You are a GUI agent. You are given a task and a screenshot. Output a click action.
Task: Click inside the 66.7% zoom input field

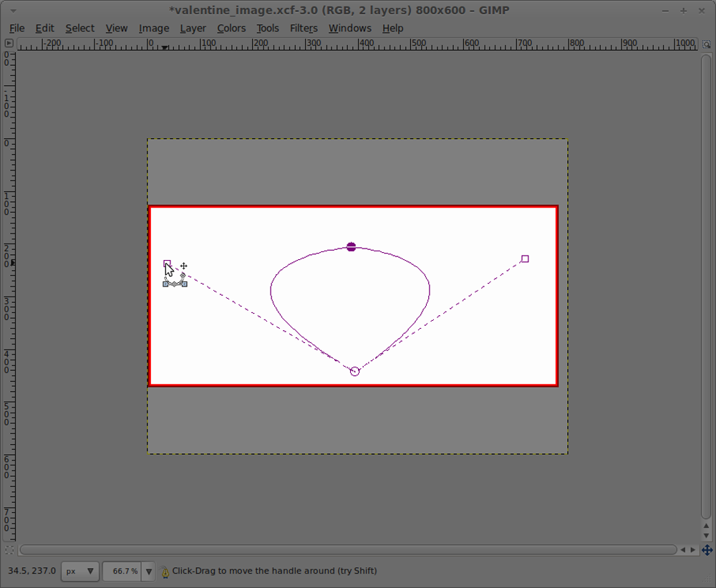coord(122,571)
